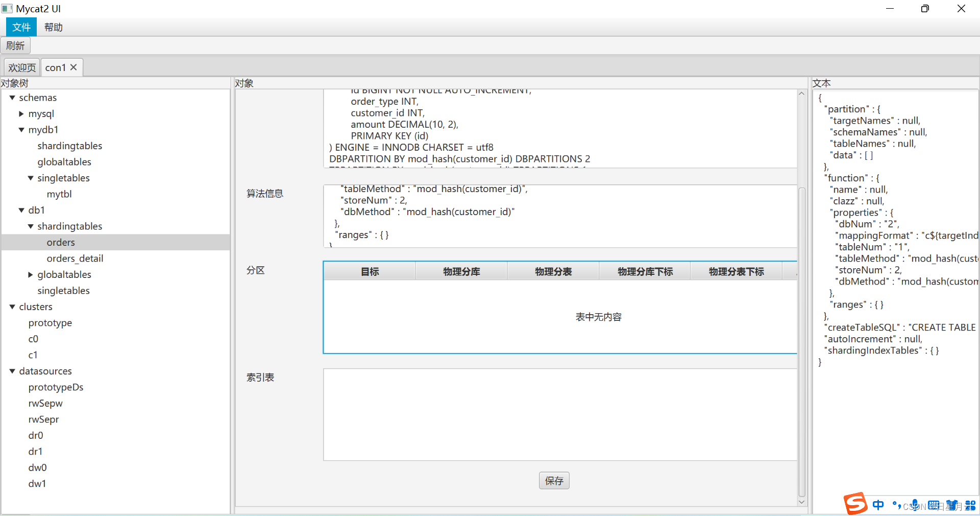Select the orders table
980x516 pixels.
click(61, 243)
